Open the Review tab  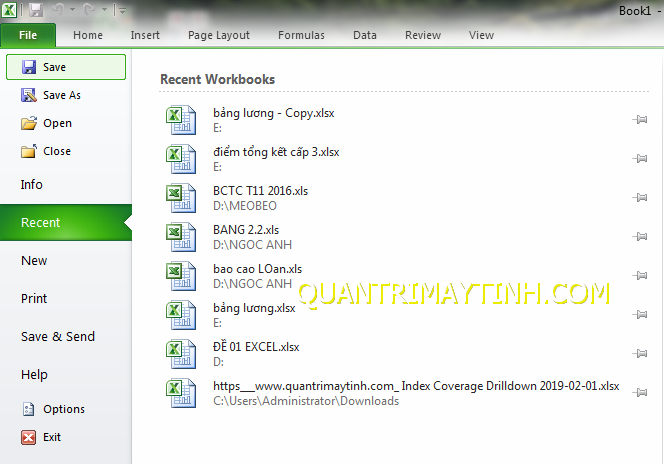[x=423, y=35]
